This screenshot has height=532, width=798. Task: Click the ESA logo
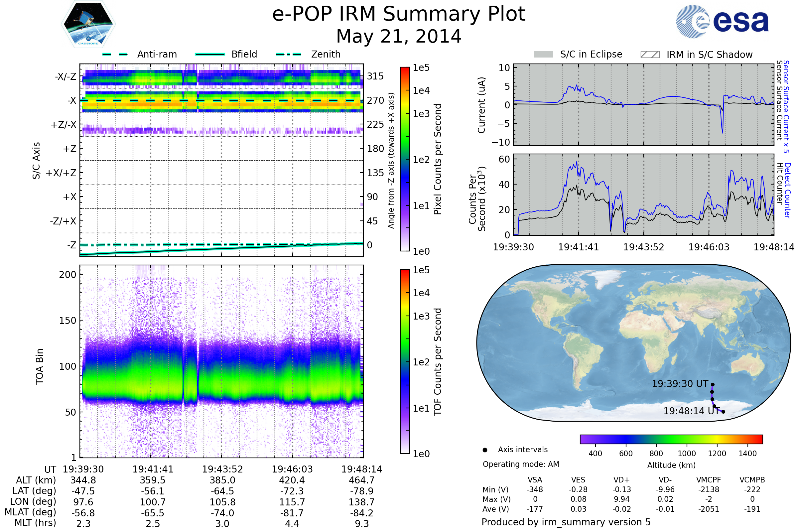click(722, 21)
